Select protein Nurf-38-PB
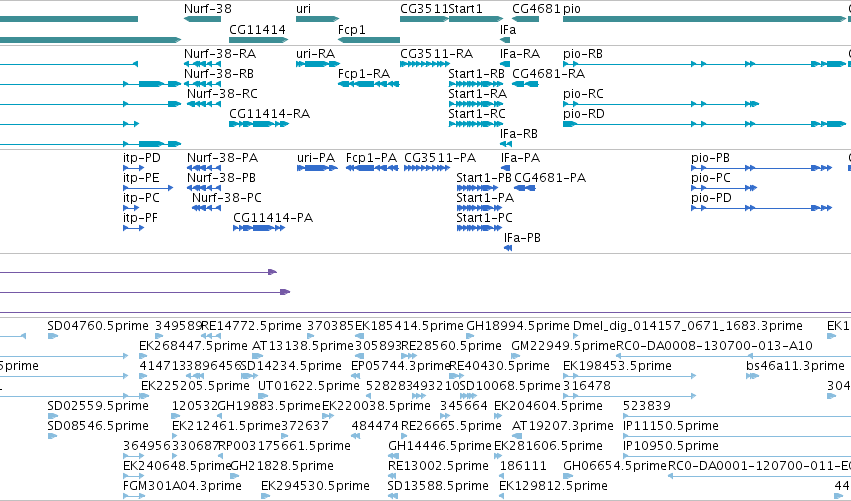The width and height of the screenshot is (851, 501). [x=221, y=178]
